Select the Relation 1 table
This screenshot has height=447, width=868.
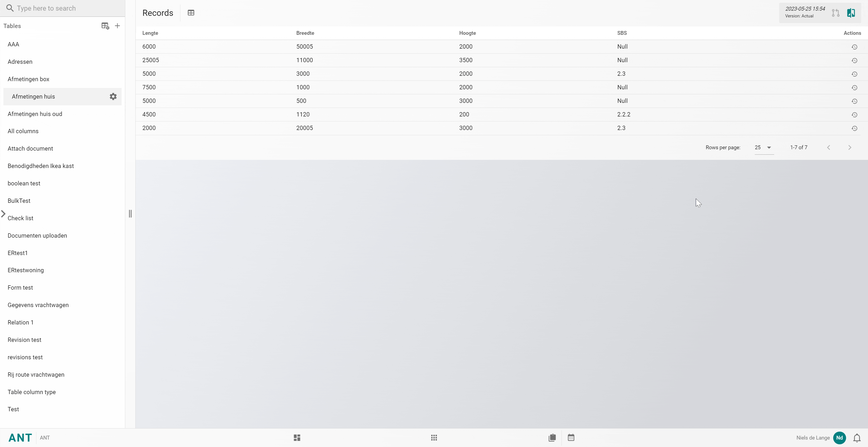pyautogui.click(x=62, y=323)
